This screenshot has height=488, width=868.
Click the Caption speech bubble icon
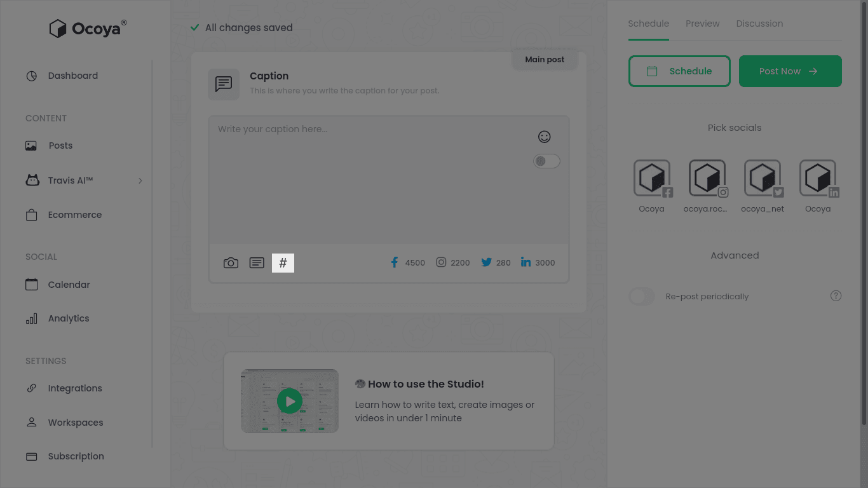pos(224,85)
